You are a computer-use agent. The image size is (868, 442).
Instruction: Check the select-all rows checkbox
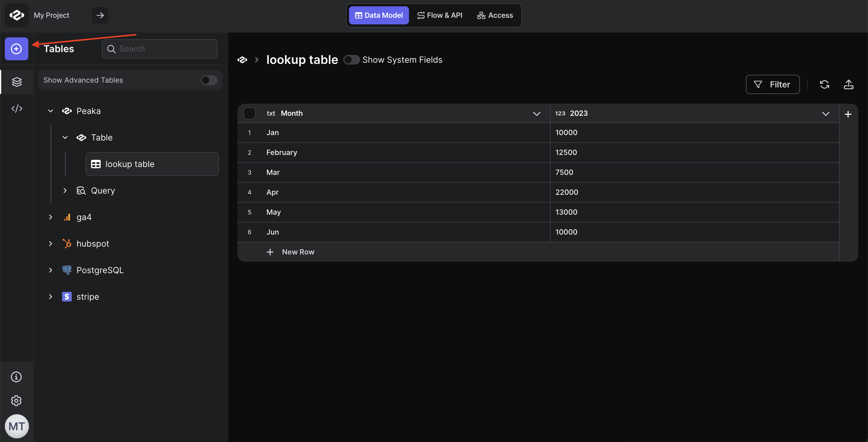pos(249,113)
